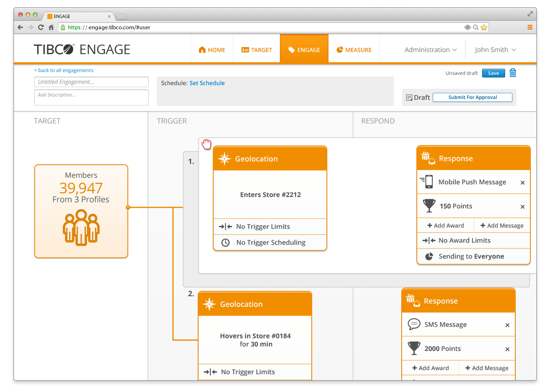Delete the draft with trash icon
This screenshot has height=392, width=550.
point(513,73)
